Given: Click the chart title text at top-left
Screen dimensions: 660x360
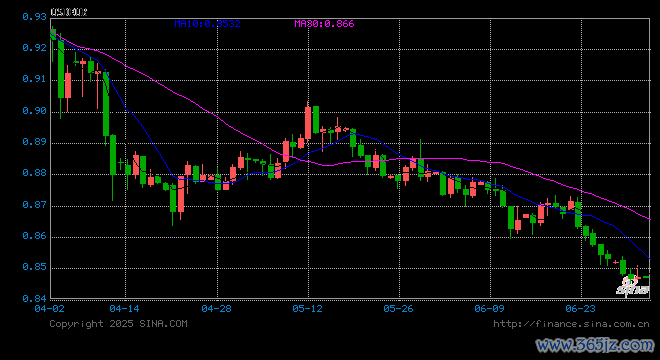Looking at the screenshot, I should [x=69, y=12].
